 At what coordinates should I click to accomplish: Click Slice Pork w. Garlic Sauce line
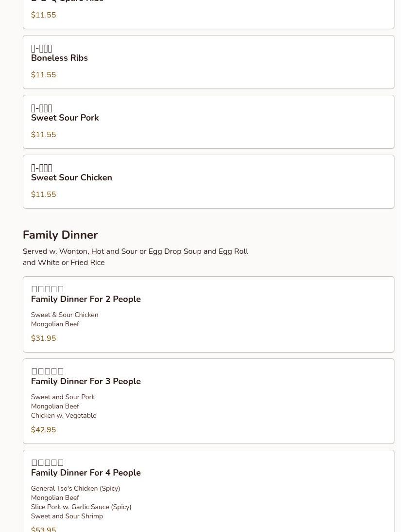(x=81, y=507)
